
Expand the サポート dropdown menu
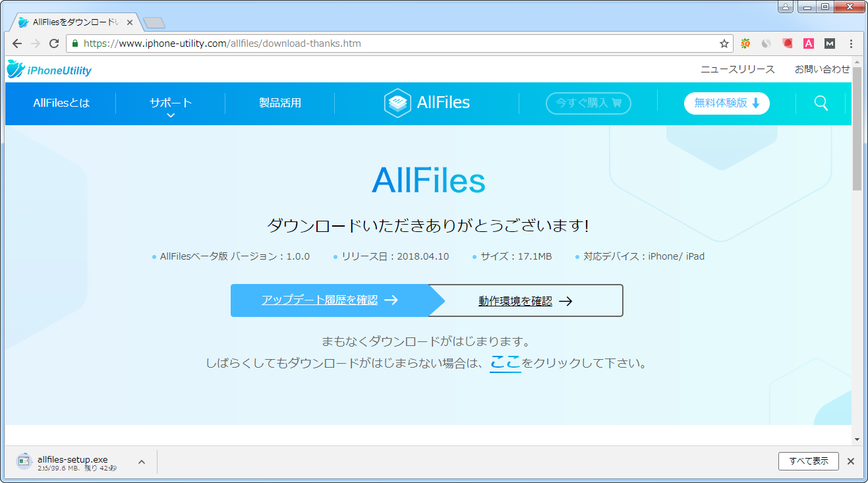[x=171, y=104]
